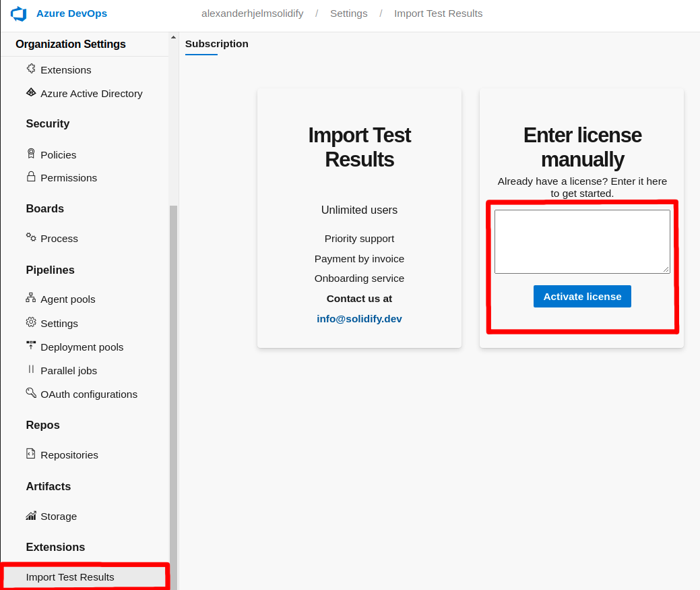Open Permissions via the padlock icon
This screenshot has width=700, height=590.
pyautogui.click(x=30, y=177)
